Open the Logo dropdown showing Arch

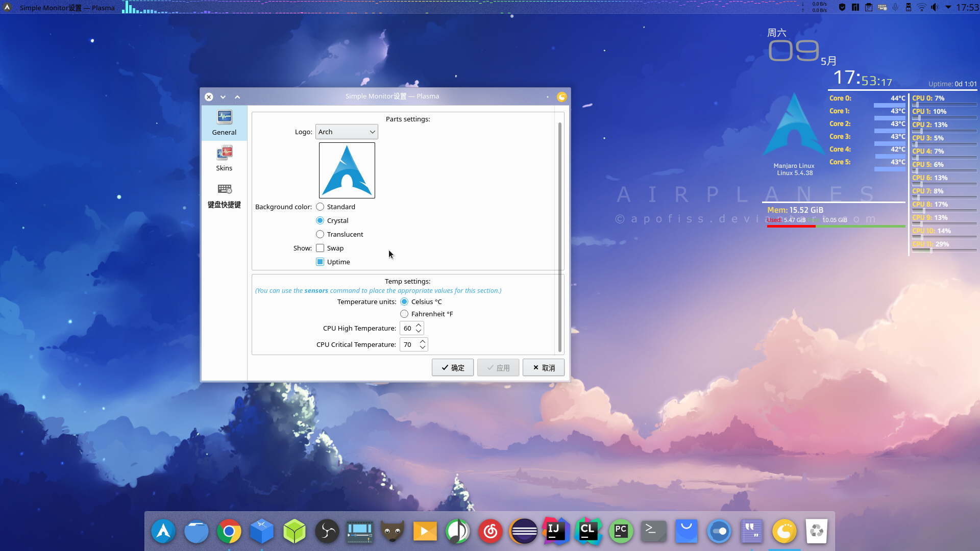347,132
